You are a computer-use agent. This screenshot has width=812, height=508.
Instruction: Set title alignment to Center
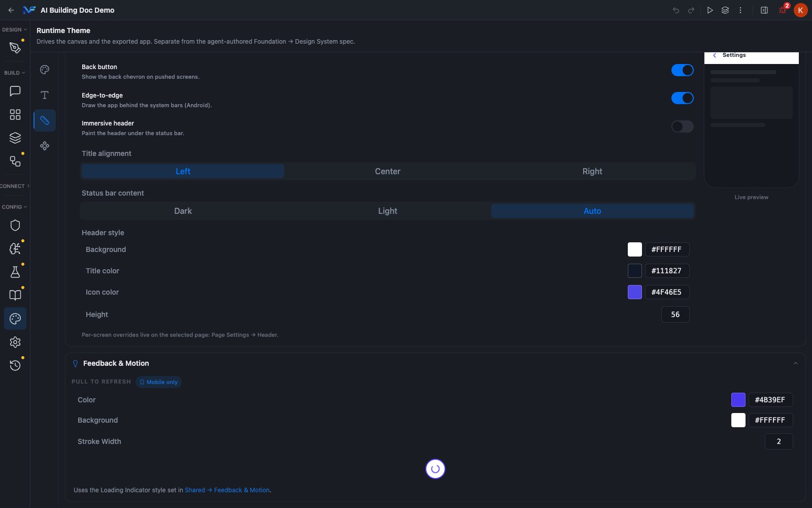point(388,171)
